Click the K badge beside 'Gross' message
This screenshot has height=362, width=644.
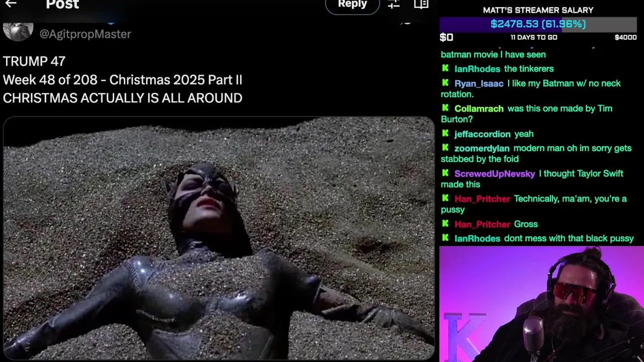445,224
